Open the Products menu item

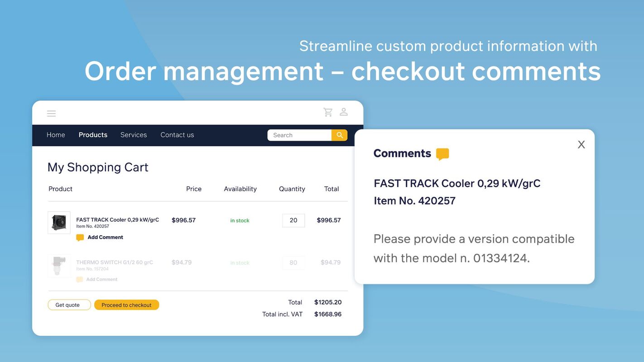click(93, 134)
